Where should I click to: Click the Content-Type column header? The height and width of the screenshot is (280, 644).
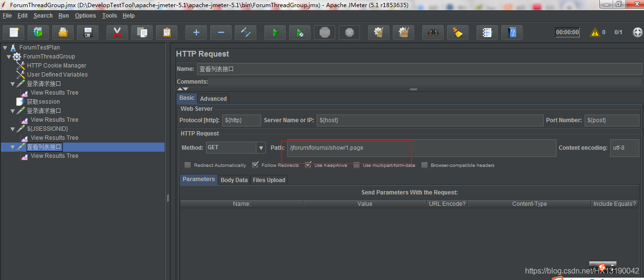pos(529,203)
